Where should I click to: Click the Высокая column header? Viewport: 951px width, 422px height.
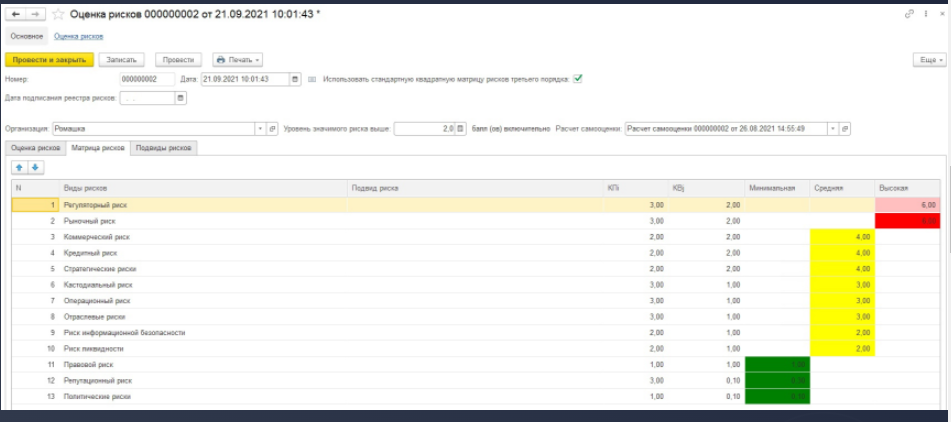tap(908, 189)
